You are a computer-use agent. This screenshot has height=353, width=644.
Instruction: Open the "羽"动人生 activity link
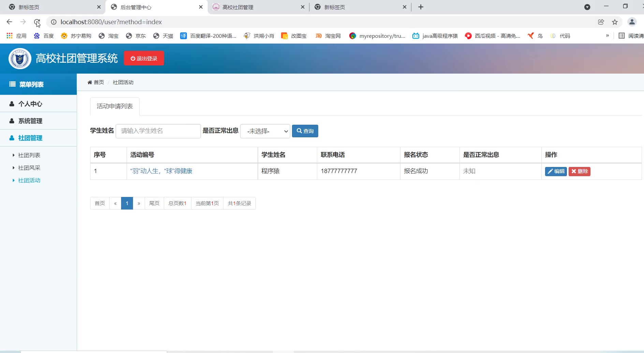tap(161, 171)
